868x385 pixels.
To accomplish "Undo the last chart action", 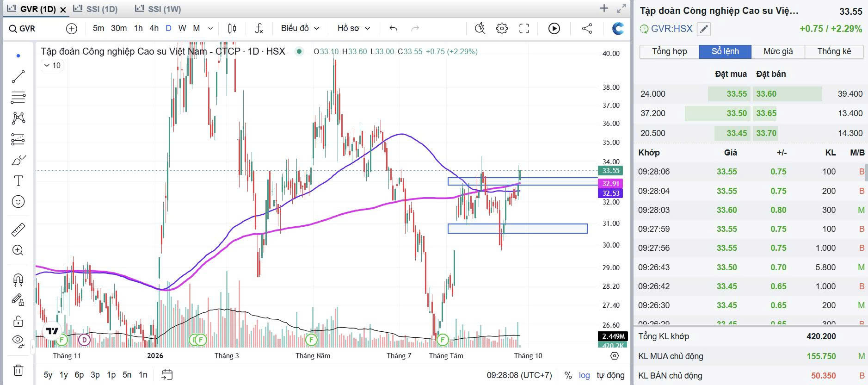I will tap(394, 29).
